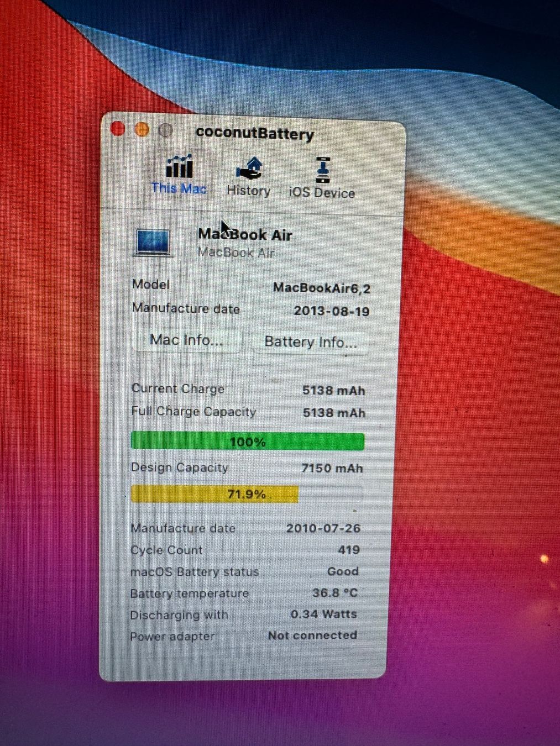Select battery manufacture date 2010-07-26
The height and width of the screenshot is (746, 560).
tap(323, 528)
